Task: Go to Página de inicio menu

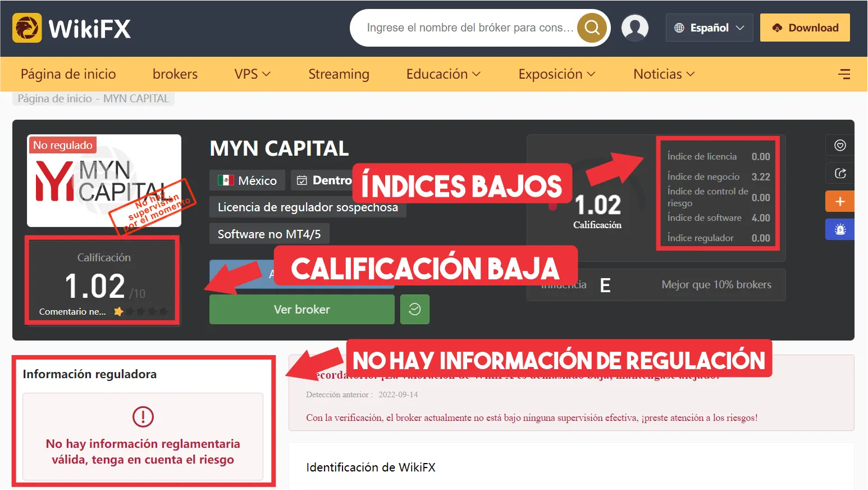Action: [x=68, y=74]
